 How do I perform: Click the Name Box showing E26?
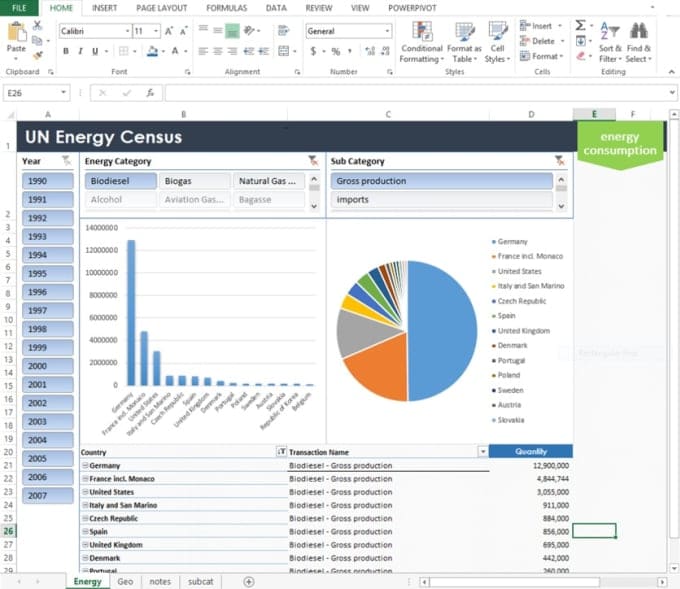(x=30, y=93)
